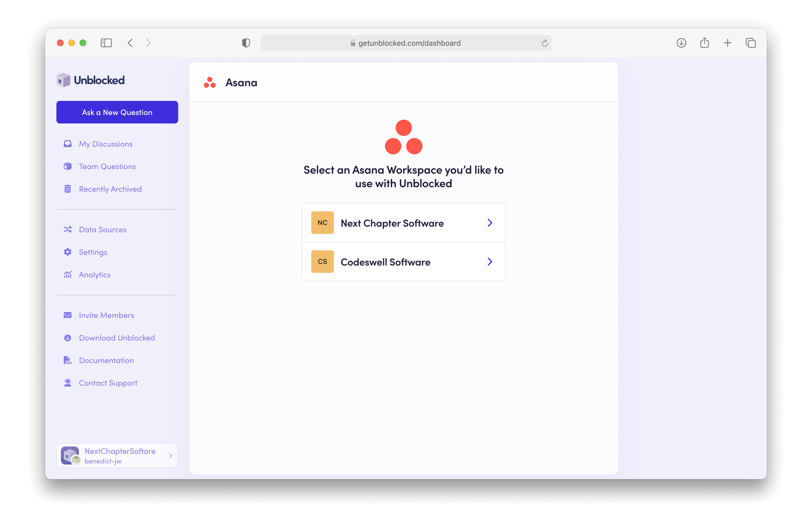Open Data Sources page
This screenshot has height=513, width=812.
point(103,229)
